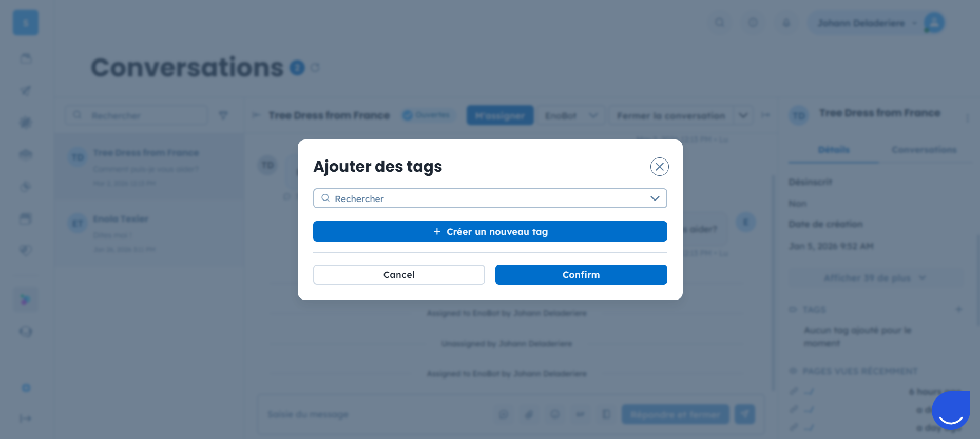The height and width of the screenshot is (439, 980).
Task: Select the Enola Tester conversation
Action: [x=150, y=234]
